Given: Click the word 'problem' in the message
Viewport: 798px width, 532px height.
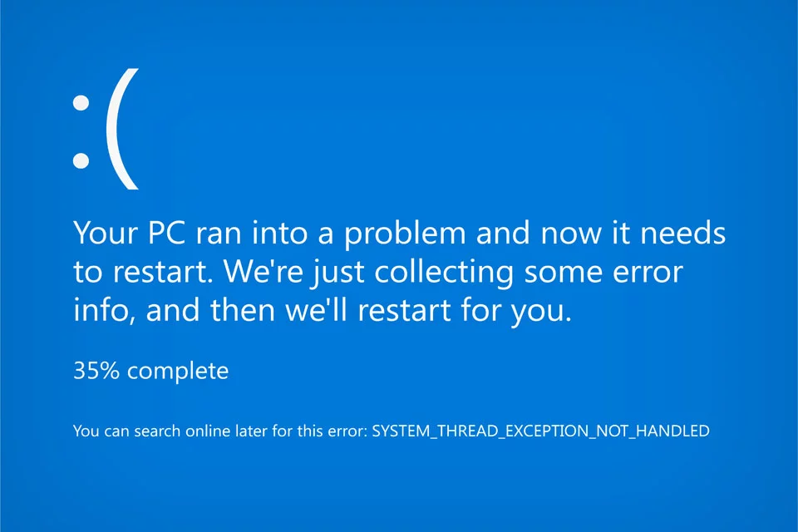Looking at the screenshot, I should (x=405, y=235).
